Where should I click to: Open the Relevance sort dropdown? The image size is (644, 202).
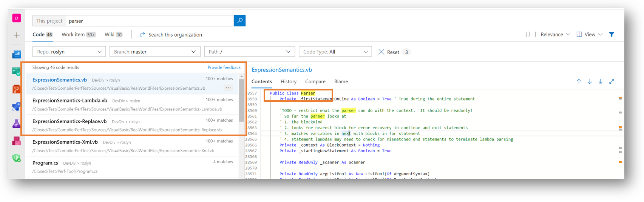pyautogui.click(x=555, y=34)
